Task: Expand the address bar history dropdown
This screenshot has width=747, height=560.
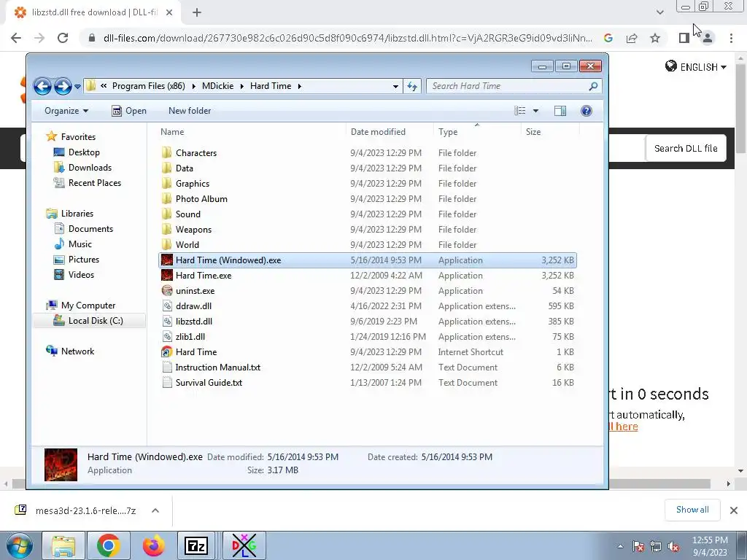Action: (395, 86)
